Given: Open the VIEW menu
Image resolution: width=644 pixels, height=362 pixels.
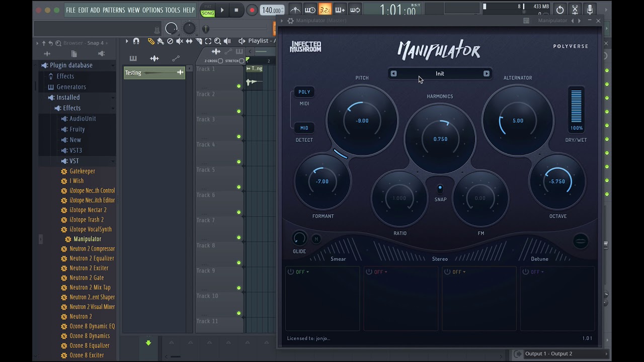Looking at the screenshot, I should pos(133,10).
